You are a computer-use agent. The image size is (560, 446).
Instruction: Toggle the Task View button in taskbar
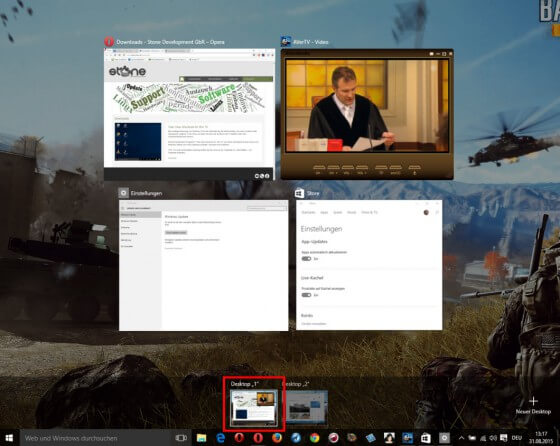click(181, 438)
